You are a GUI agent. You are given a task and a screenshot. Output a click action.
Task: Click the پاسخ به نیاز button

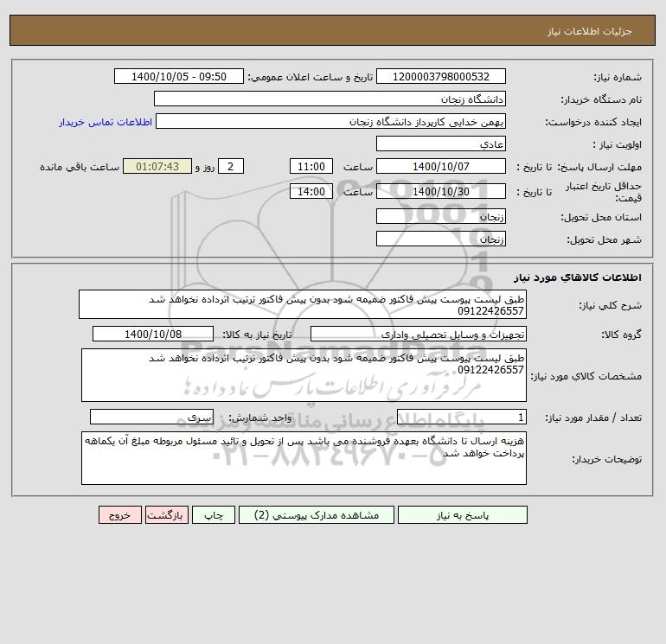click(463, 515)
